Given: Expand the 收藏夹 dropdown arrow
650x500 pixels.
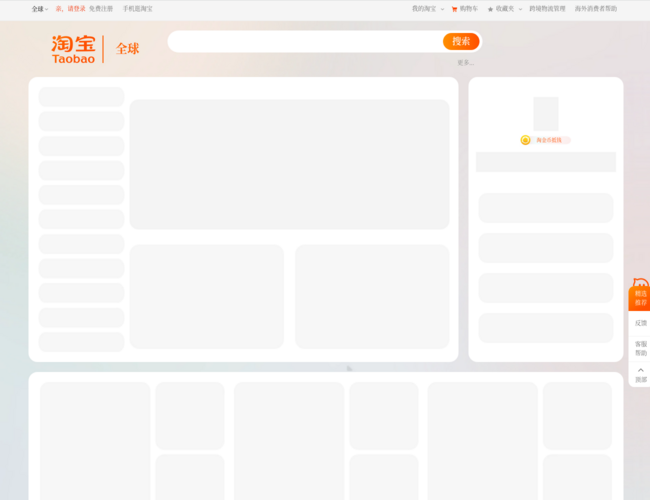Looking at the screenshot, I should pos(521,9).
